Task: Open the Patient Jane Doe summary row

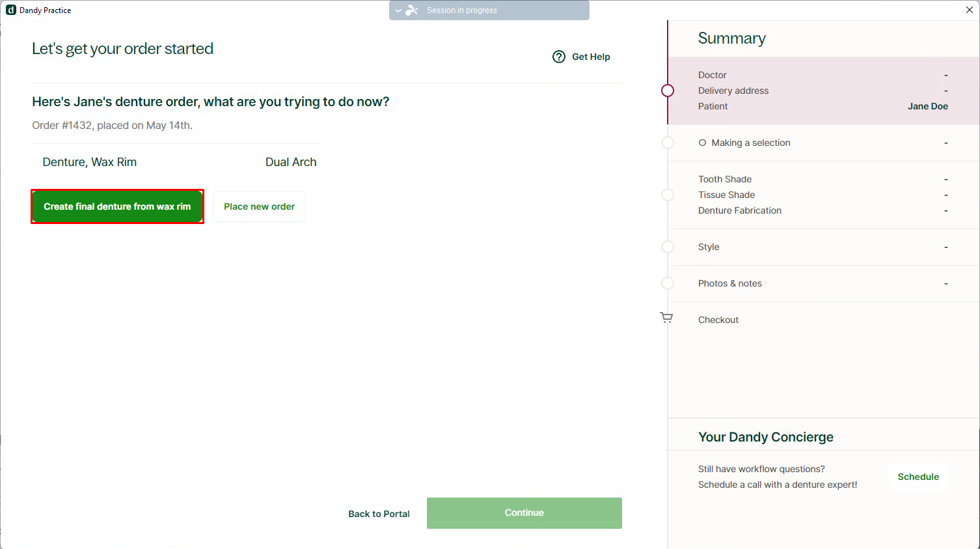Action: point(823,106)
